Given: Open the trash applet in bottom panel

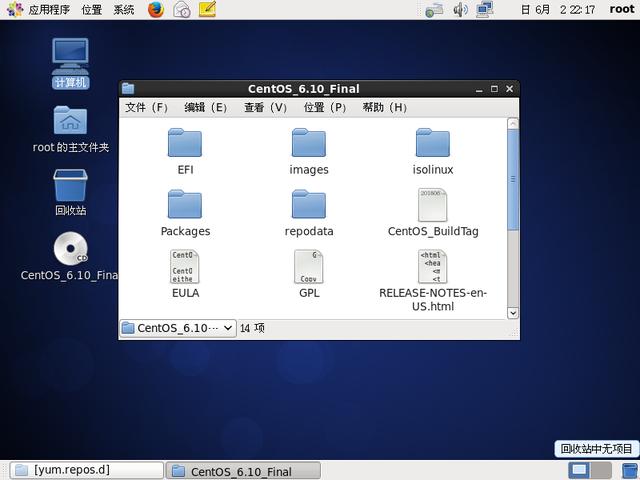Looking at the screenshot, I should tap(630, 471).
